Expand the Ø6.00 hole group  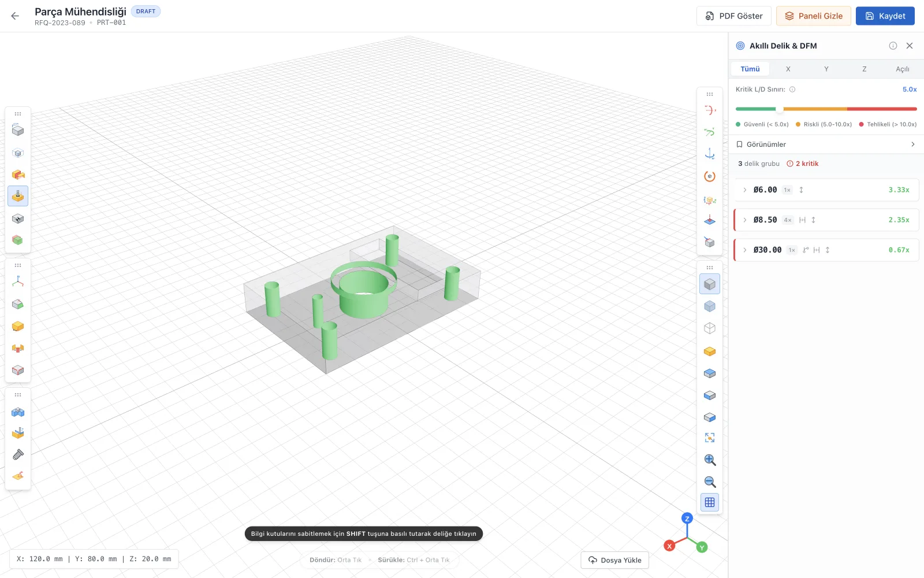point(745,190)
